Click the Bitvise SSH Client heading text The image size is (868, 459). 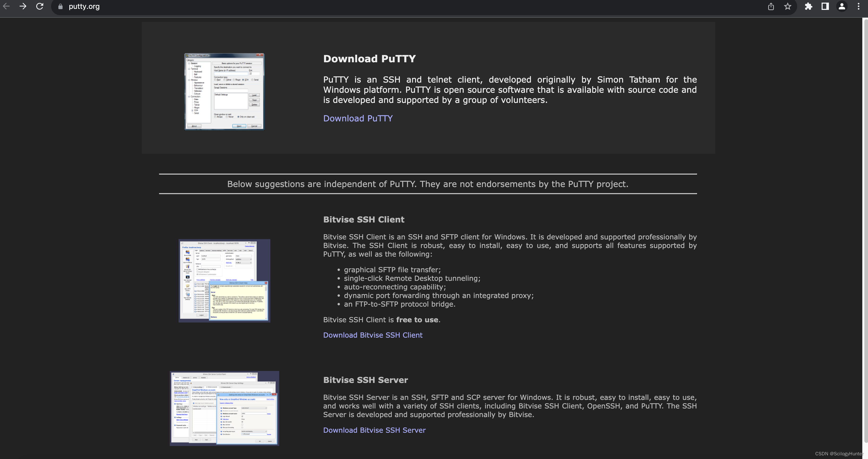(363, 219)
